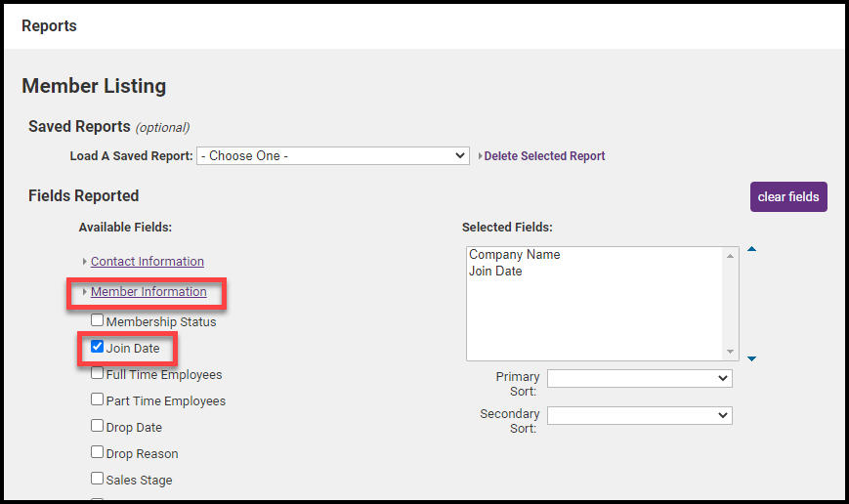Viewport: 849px width, 504px height.
Task: Enable the Drop Reason checkbox
Action: click(98, 452)
